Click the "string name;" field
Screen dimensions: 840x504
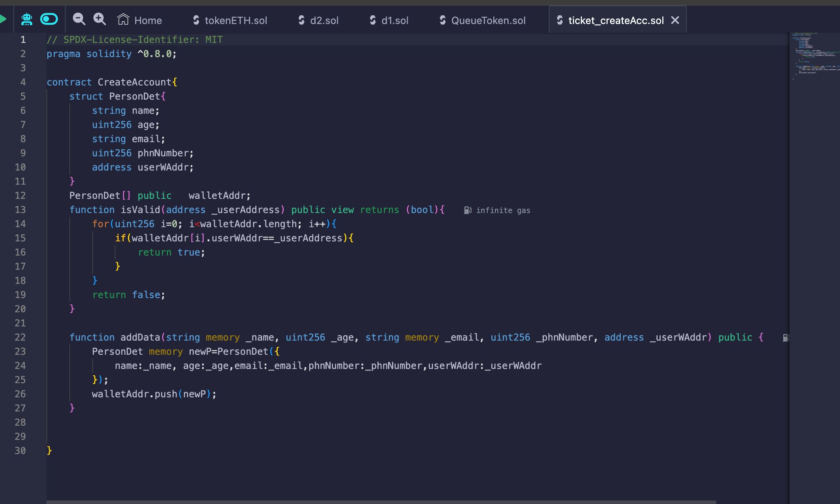126,111
